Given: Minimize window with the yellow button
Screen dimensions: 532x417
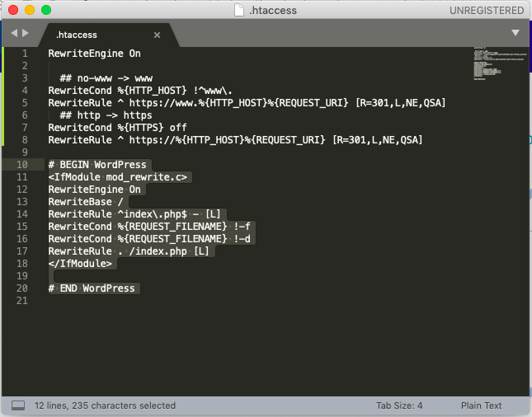Looking at the screenshot, I should (30, 11).
